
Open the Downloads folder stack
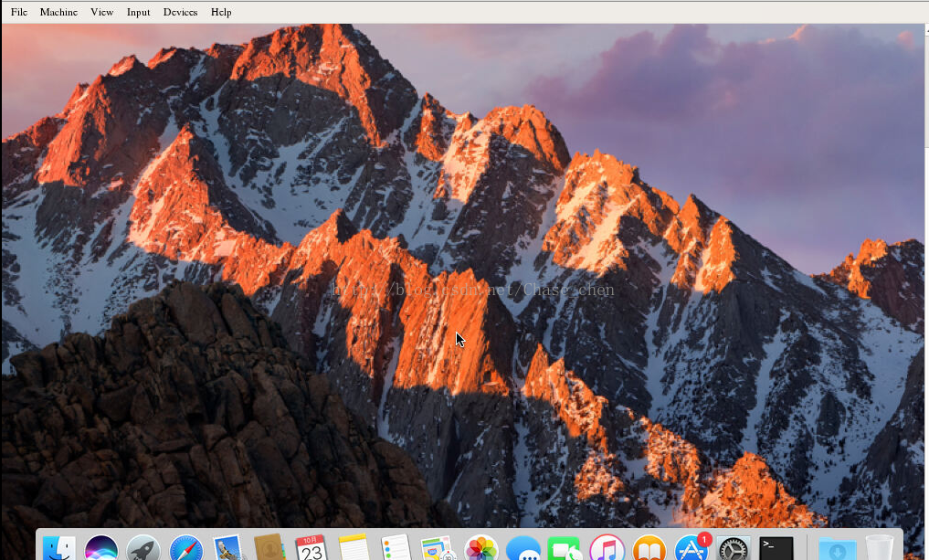click(x=837, y=549)
